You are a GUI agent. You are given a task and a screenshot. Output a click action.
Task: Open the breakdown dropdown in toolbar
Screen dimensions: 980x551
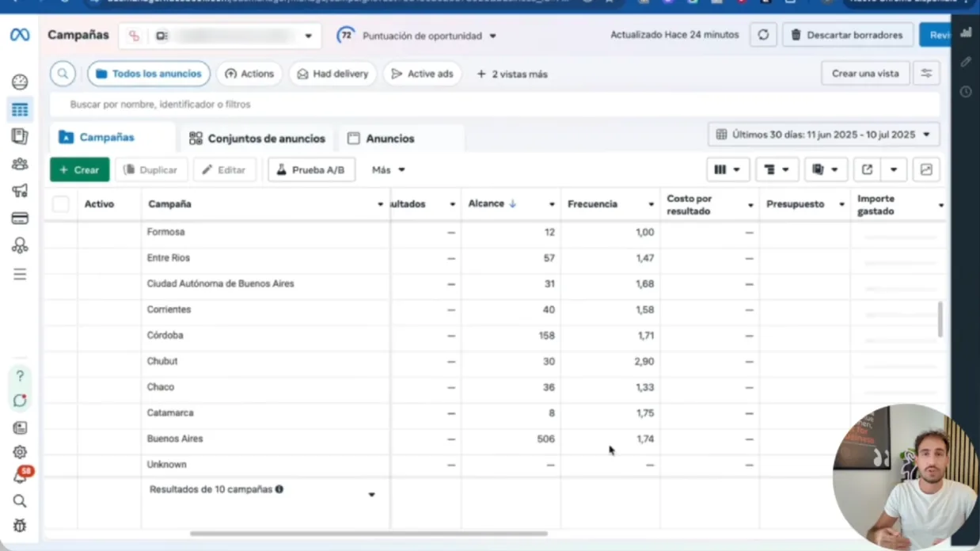coord(777,169)
